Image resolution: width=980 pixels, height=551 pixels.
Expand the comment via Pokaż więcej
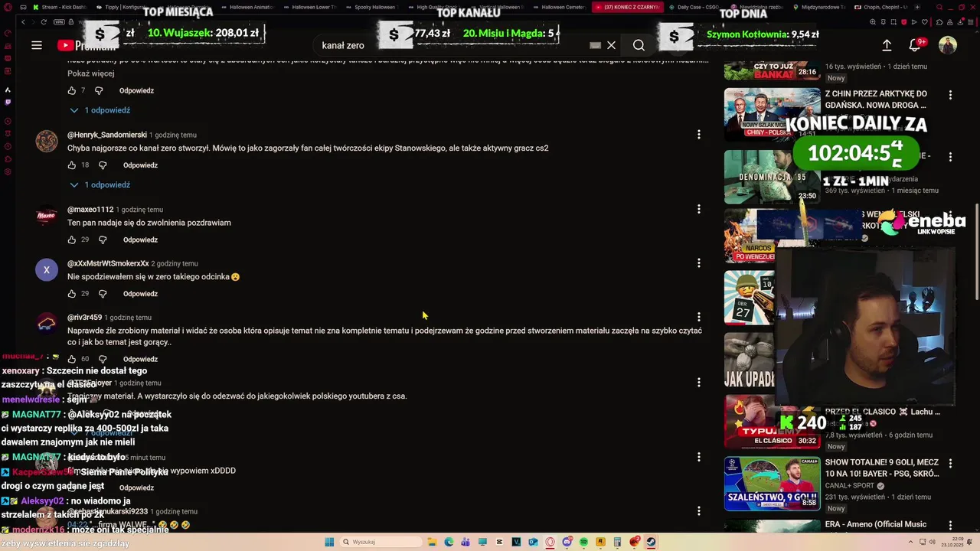tap(90, 73)
